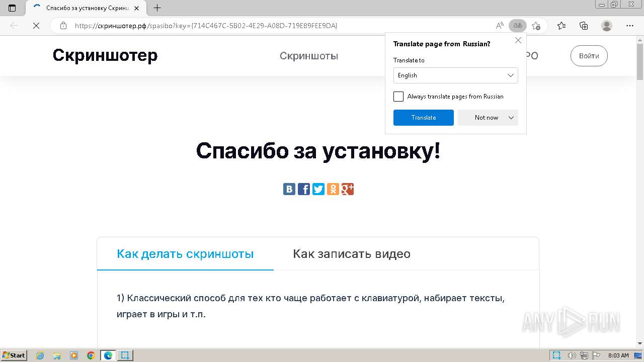
Task: Open new tab with plus button
Action: [x=157, y=8]
